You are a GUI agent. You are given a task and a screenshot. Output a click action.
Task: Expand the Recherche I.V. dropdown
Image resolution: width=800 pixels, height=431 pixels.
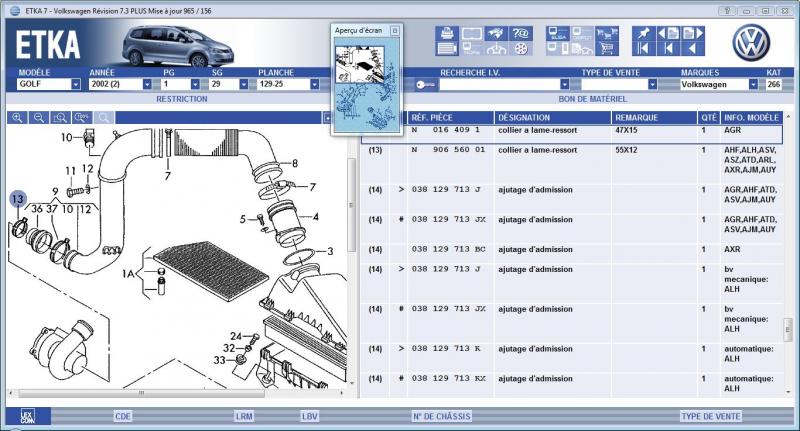click(564, 84)
